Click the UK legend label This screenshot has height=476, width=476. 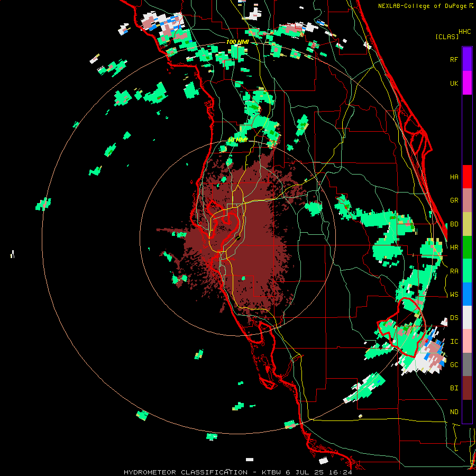454,83
